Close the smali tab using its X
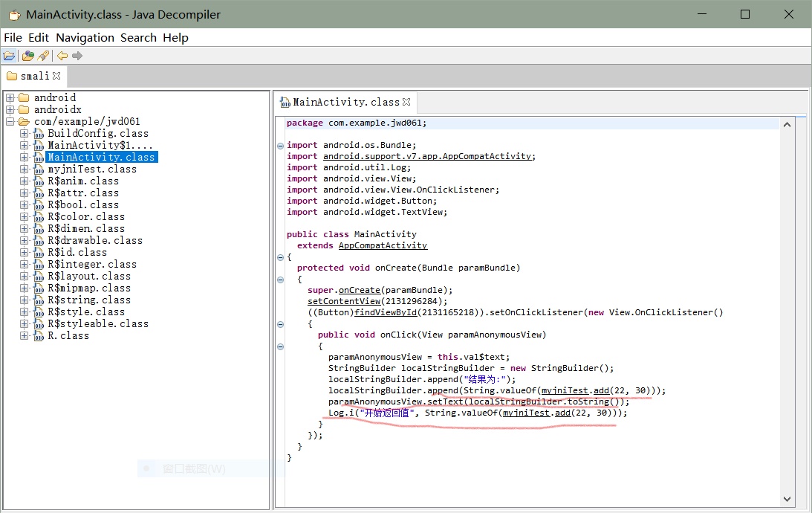The width and height of the screenshot is (812, 513). 56,76
